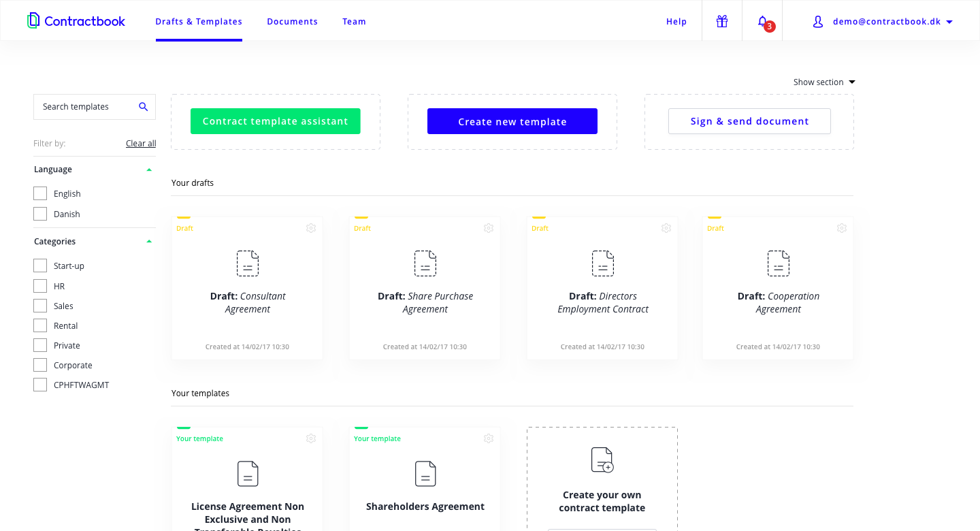Collapse the Language filter section
The width and height of the screenshot is (980, 531).
click(149, 170)
